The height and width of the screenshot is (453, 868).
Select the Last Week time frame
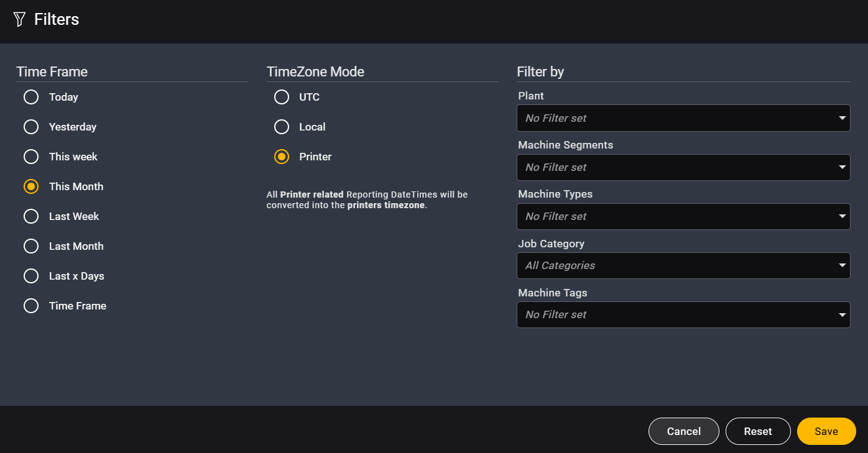[31, 216]
